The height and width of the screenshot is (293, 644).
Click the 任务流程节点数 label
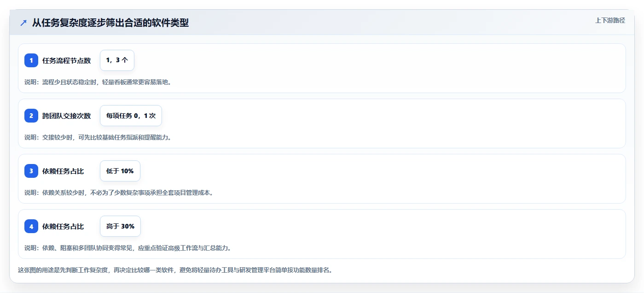click(66, 60)
